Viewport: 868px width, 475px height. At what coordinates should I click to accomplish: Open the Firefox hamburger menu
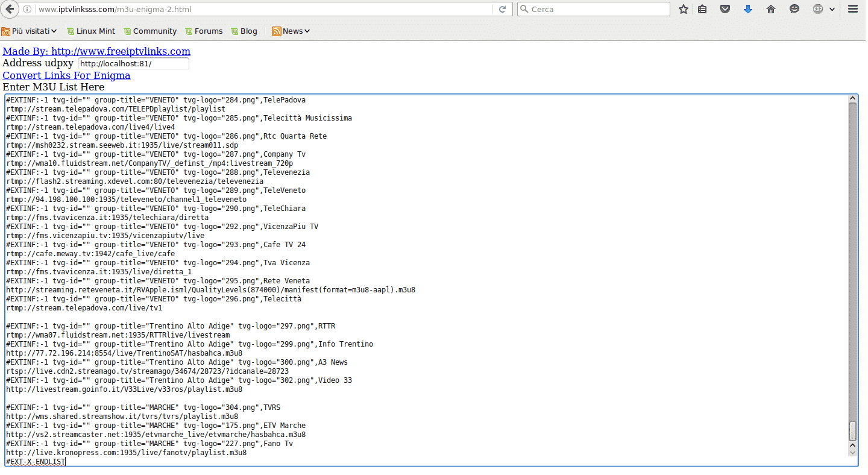pyautogui.click(x=853, y=9)
